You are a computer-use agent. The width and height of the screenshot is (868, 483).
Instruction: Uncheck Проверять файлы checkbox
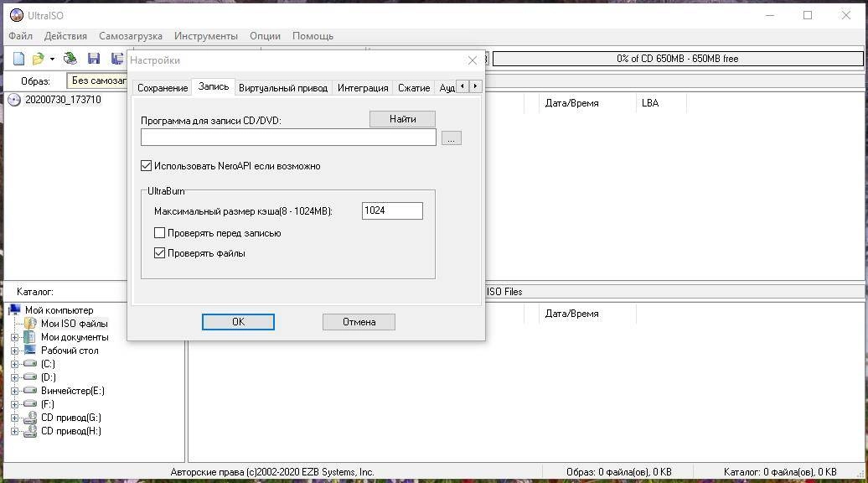tap(159, 253)
